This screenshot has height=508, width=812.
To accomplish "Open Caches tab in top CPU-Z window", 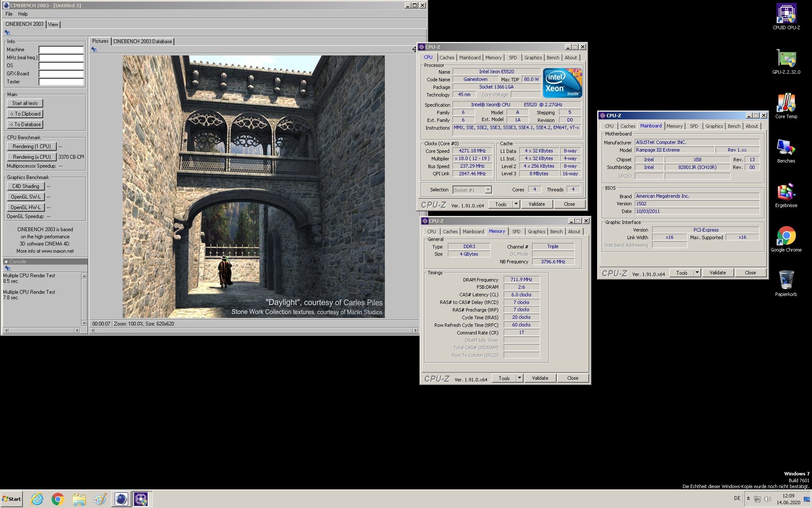I will tap(447, 58).
